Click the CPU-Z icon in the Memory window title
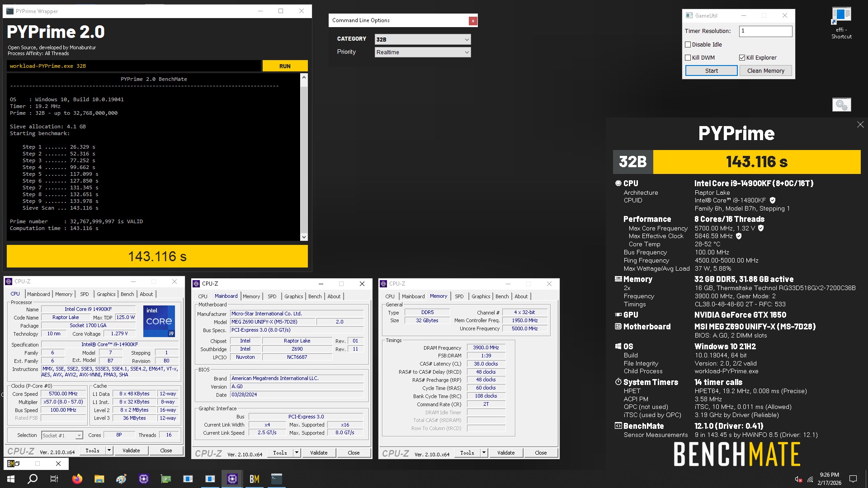 point(383,284)
